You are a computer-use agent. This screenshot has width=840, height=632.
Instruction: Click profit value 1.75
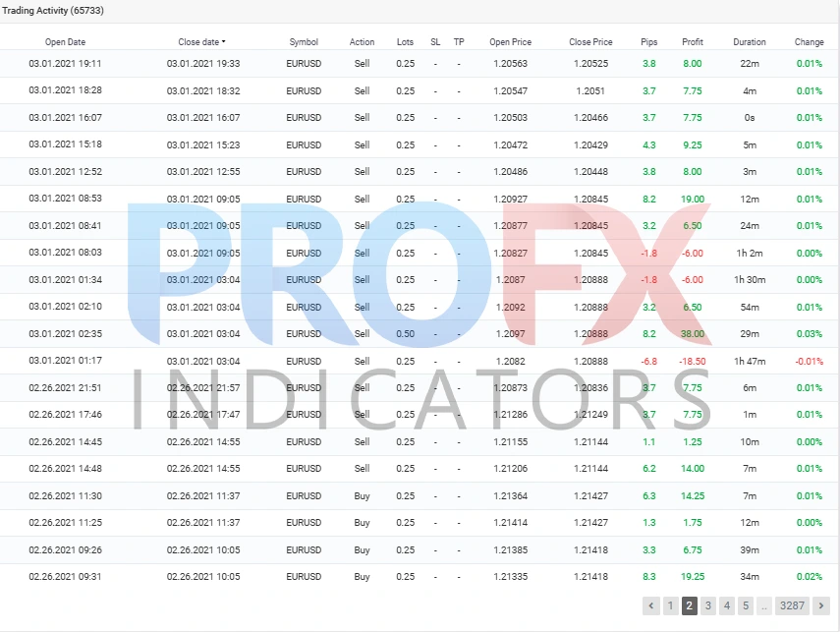[x=693, y=523]
